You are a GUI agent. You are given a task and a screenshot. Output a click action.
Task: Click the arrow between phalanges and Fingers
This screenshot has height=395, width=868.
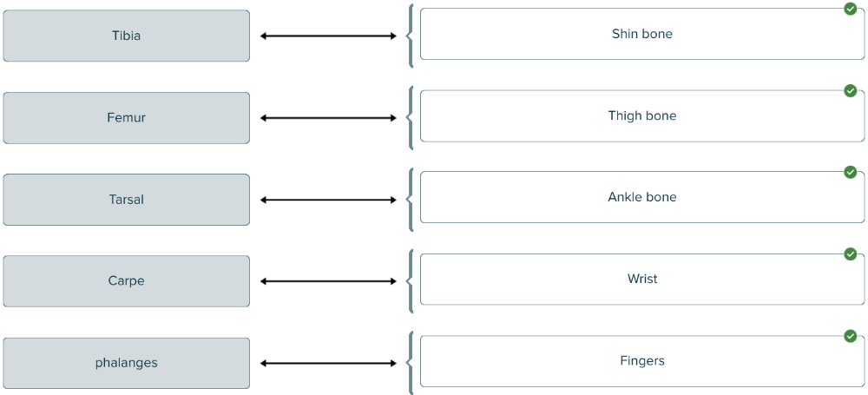point(328,363)
